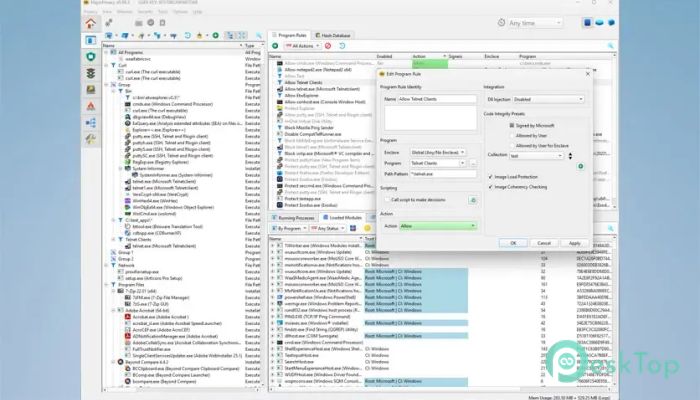The height and width of the screenshot is (400, 700).
Task: Open the Process Security sidebar page
Action: pos(91,40)
